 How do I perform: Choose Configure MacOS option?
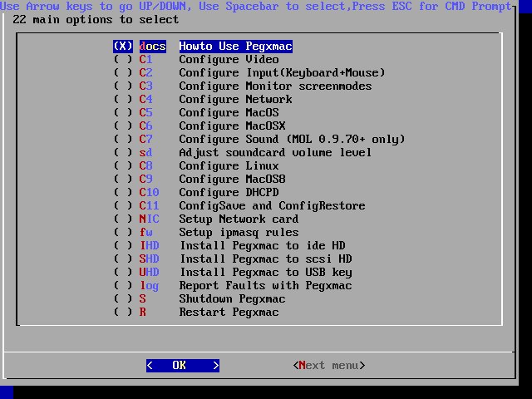coord(229,112)
